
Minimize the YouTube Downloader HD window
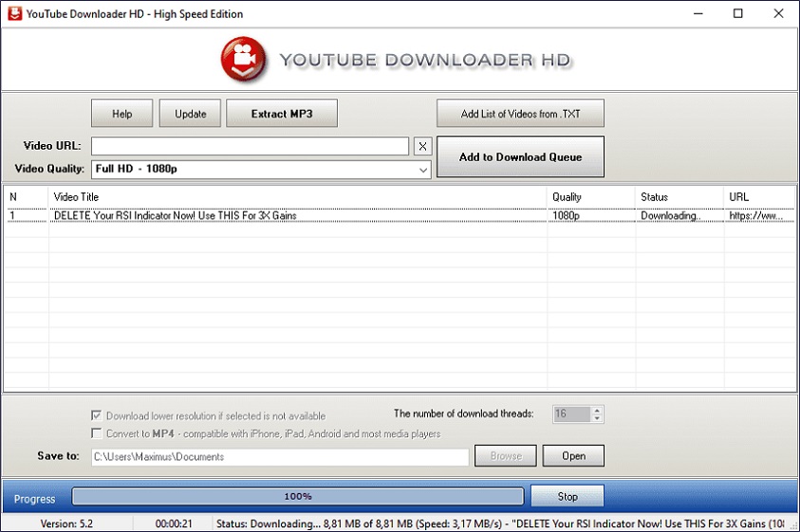(698, 14)
